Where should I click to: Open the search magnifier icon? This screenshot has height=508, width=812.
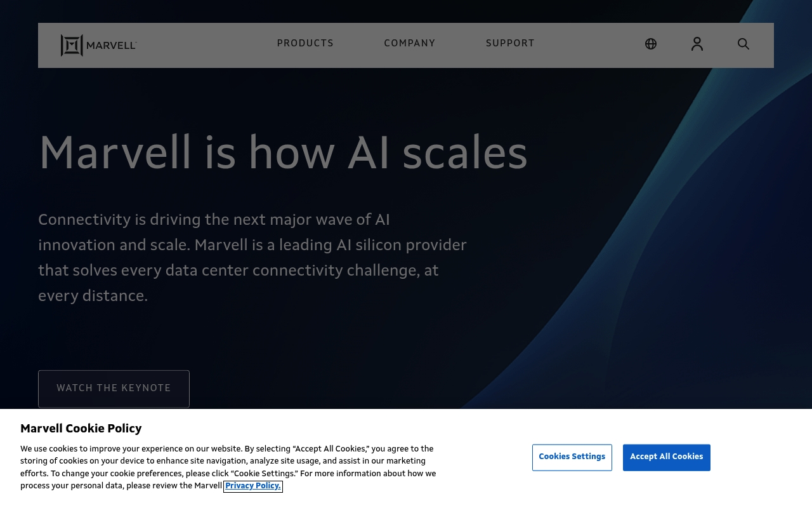(743, 44)
